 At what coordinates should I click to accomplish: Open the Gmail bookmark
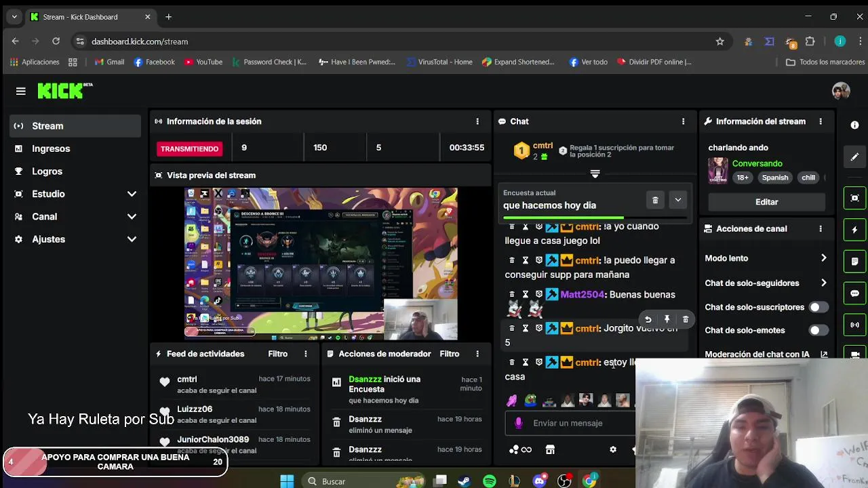(109, 62)
